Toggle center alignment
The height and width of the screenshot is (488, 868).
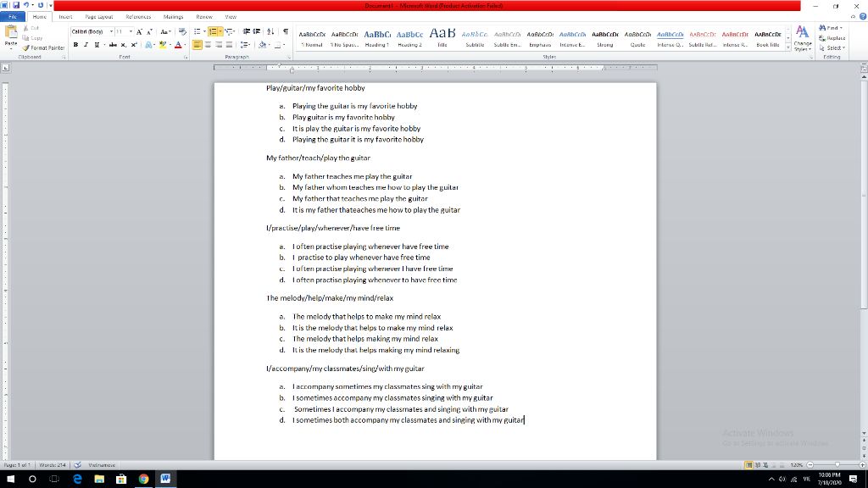pyautogui.click(x=209, y=45)
